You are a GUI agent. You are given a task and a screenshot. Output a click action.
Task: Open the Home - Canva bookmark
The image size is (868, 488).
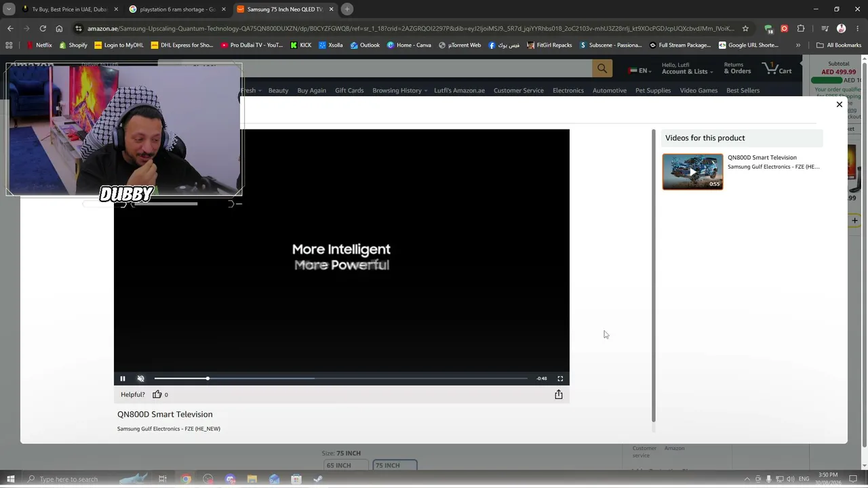pyautogui.click(x=409, y=45)
